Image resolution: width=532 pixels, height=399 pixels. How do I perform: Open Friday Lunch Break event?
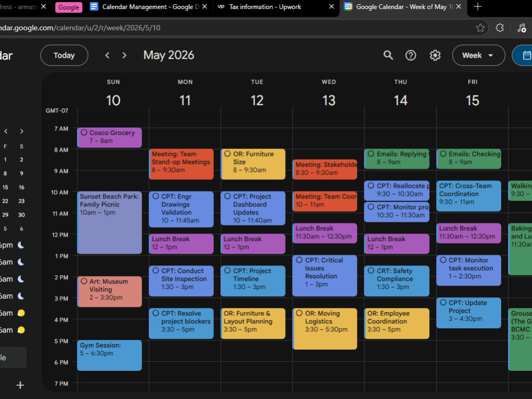(469, 233)
